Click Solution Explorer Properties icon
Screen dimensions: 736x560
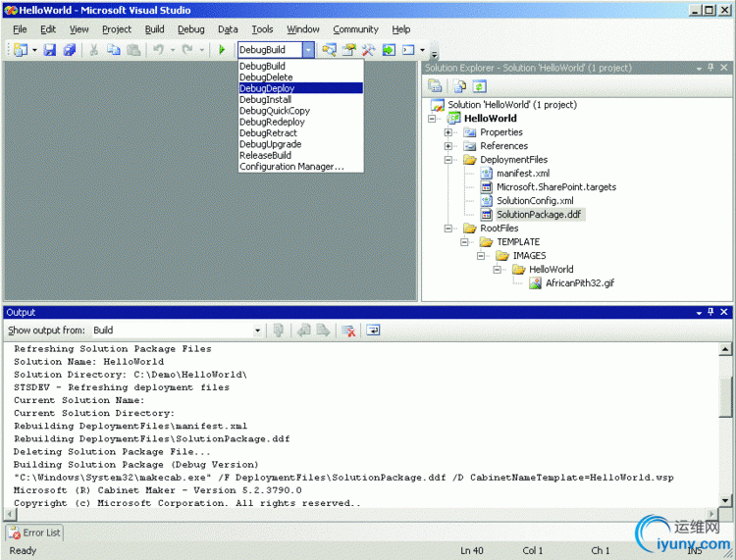[x=435, y=86]
